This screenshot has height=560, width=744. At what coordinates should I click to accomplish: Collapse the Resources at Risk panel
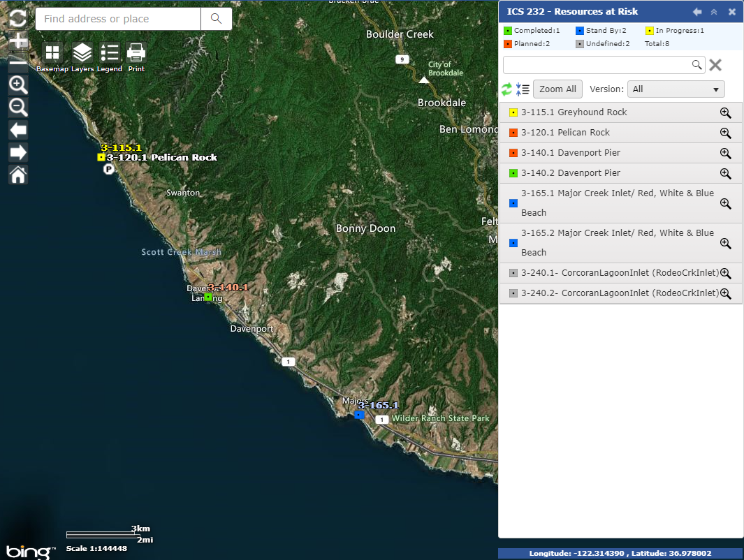click(x=714, y=12)
